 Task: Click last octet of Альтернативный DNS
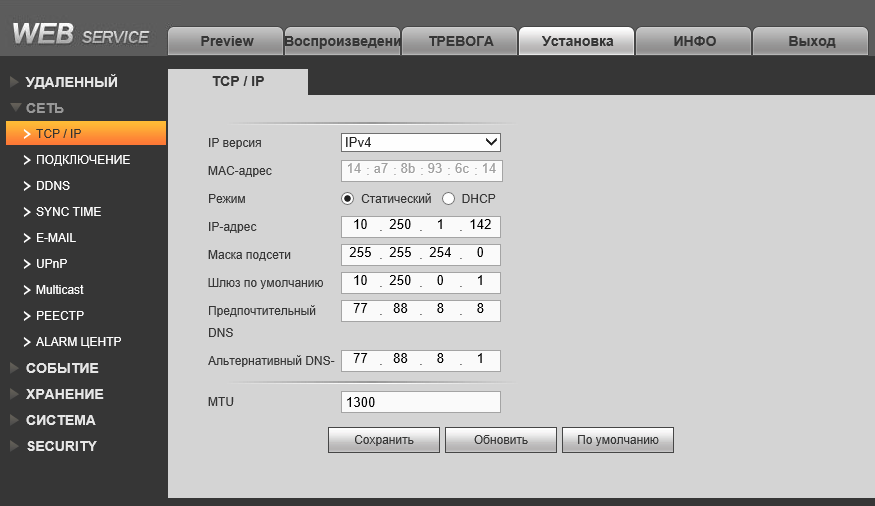point(480,359)
